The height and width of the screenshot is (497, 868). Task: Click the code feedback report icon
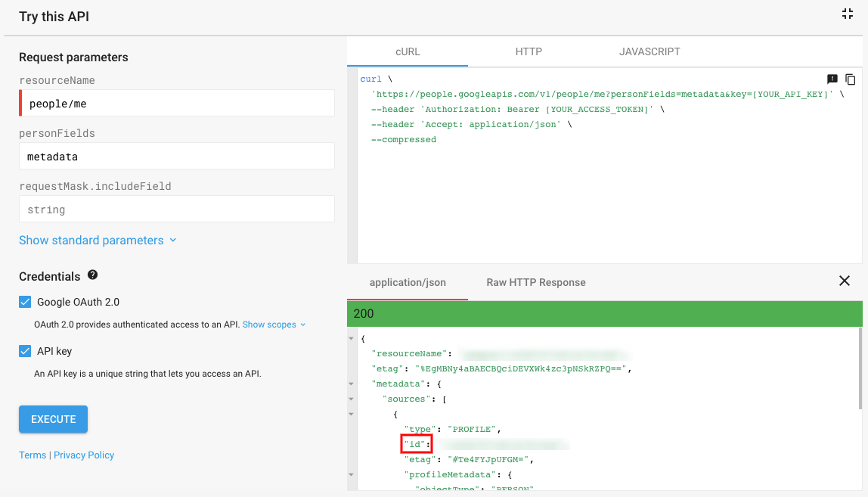pyautogui.click(x=832, y=79)
